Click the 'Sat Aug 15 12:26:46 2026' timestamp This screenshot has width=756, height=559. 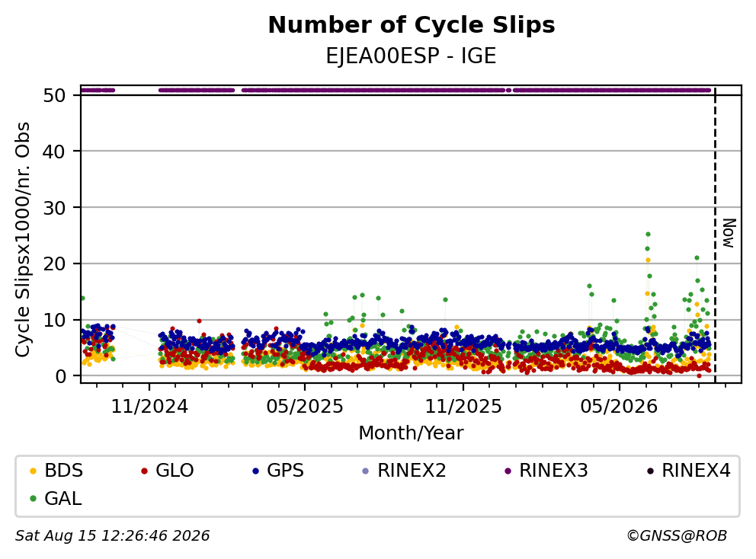[x=112, y=536]
